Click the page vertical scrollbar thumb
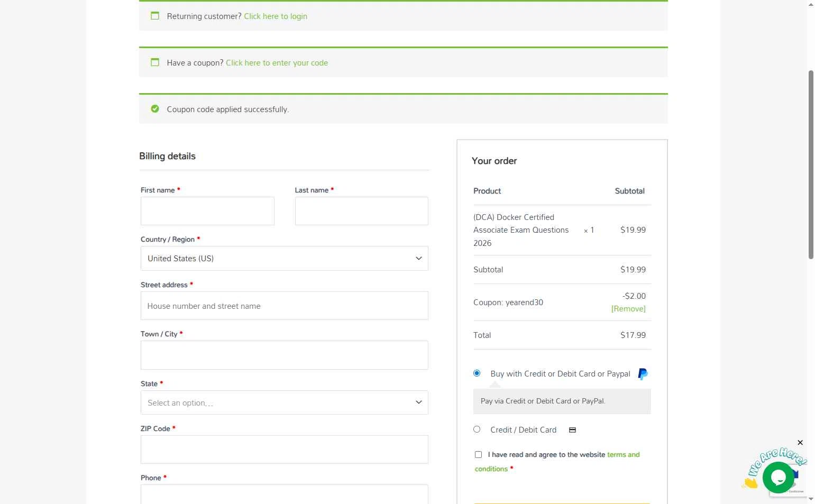 [811, 164]
